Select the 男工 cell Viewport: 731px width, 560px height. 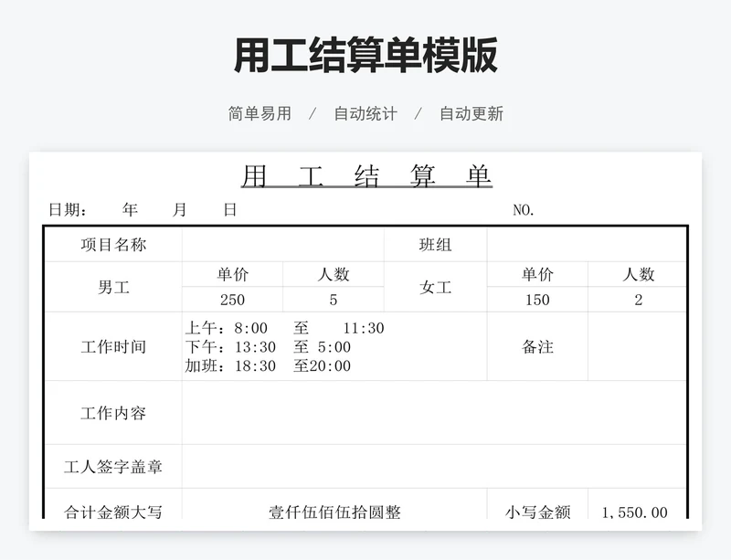(x=113, y=287)
